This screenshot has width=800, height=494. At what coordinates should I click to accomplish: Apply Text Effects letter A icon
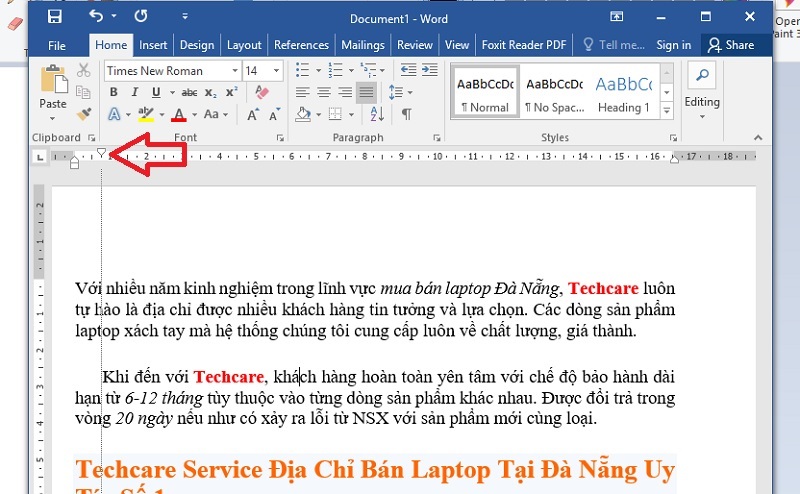[114, 114]
